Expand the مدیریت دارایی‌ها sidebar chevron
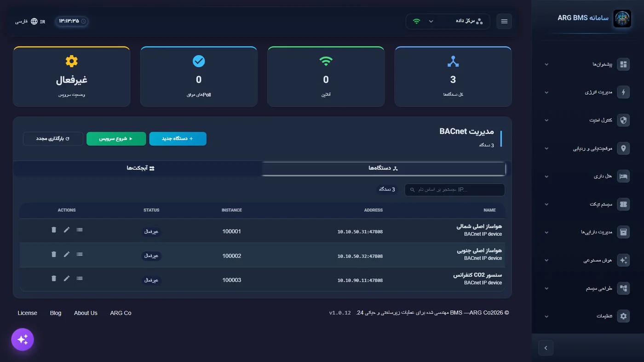 546,232
